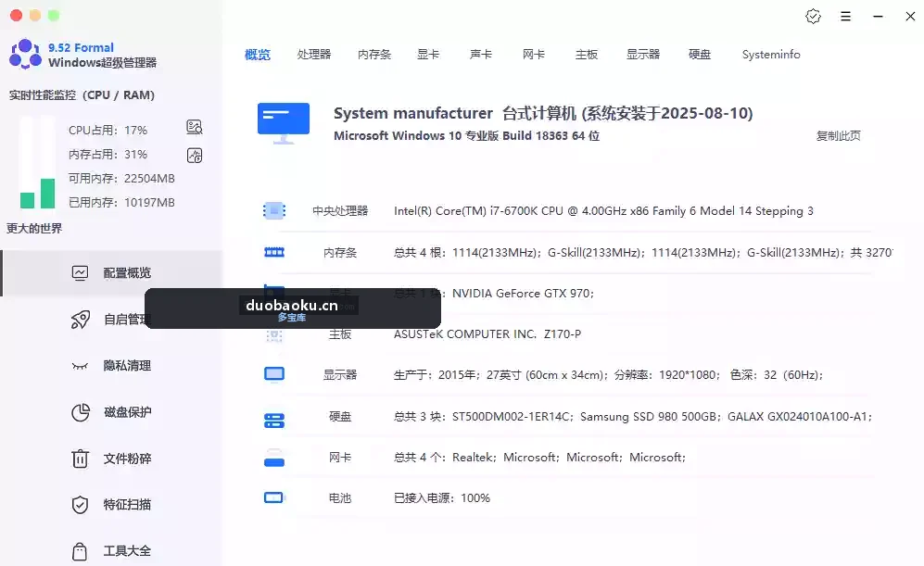Click the red macOS-style close dot
924x566 pixels.
pyautogui.click(x=17, y=16)
